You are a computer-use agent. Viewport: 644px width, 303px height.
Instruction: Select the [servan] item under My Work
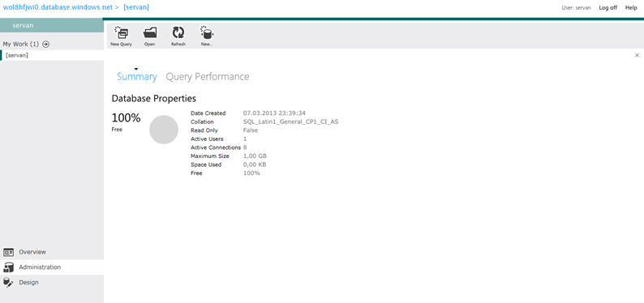click(52, 55)
